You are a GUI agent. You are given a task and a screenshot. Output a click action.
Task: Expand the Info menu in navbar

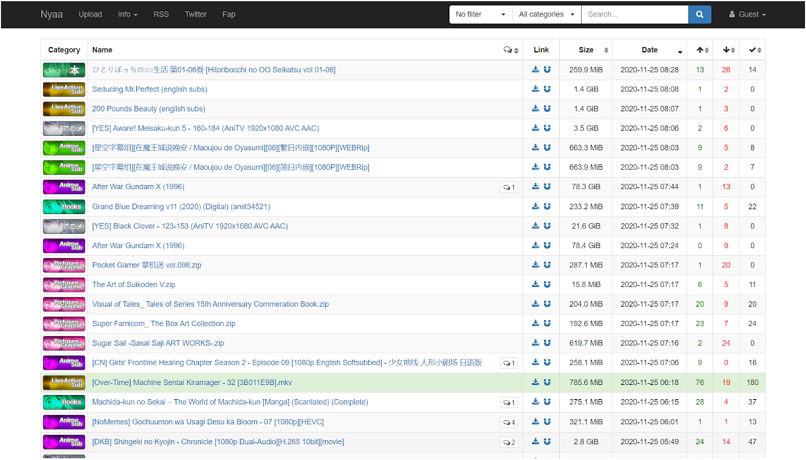tap(127, 14)
